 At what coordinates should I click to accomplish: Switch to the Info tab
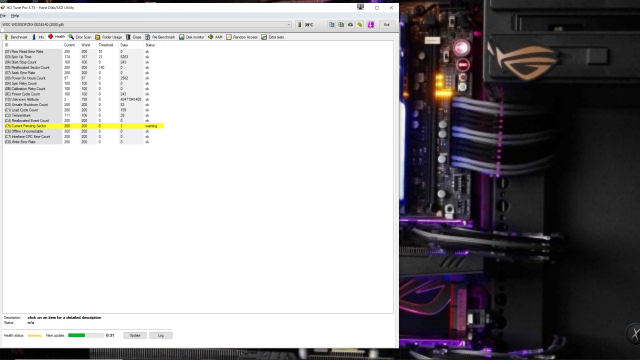pyautogui.click(x=39, y=37)
